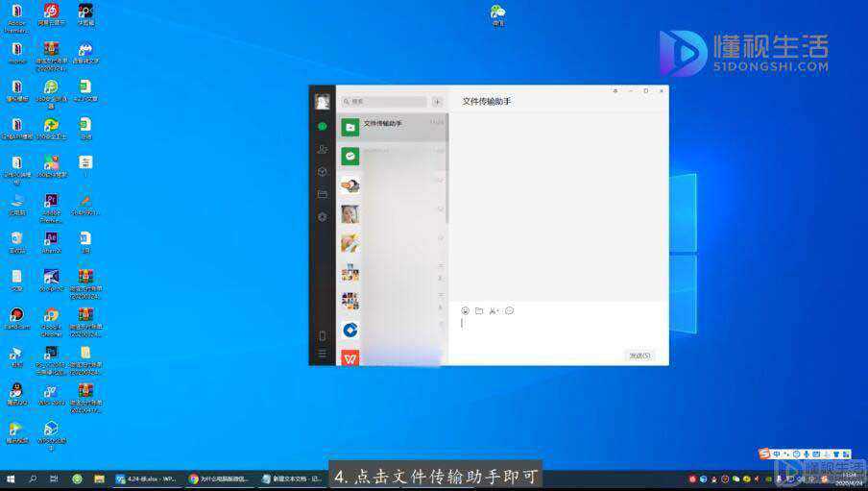Focus the WeChat search field
The height and width of the screenshot is (491, 868).
(384, 102)
